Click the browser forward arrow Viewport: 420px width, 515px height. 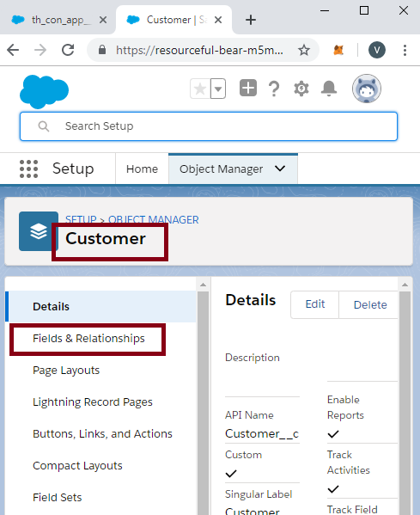[40, 50]
